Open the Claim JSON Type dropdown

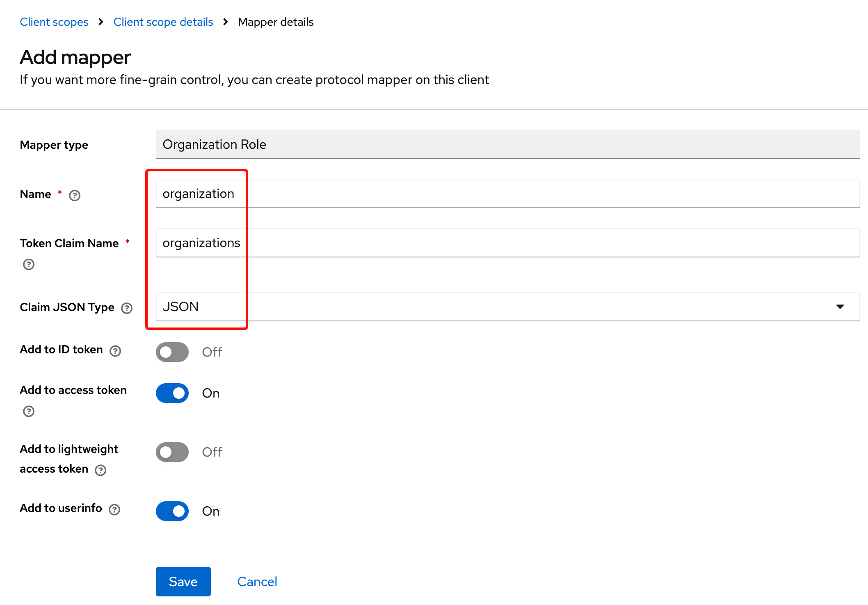coord(507,307)
